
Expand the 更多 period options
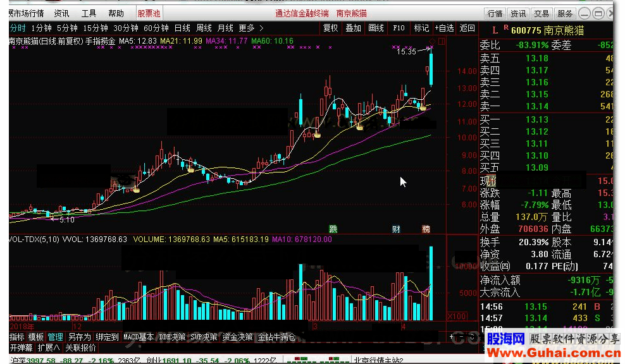pyautogui.click(x=251, y=28)
